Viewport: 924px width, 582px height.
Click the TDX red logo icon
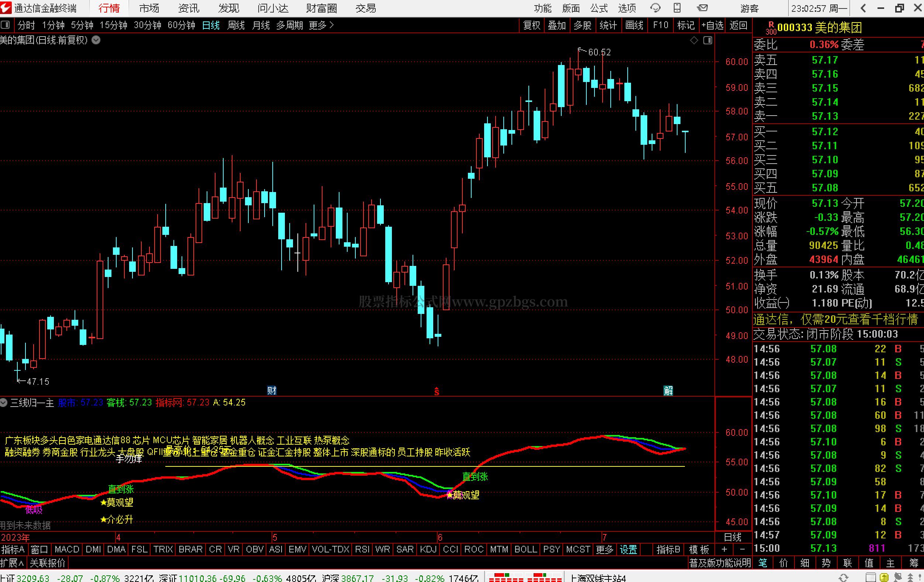click(x=6, y=8)
